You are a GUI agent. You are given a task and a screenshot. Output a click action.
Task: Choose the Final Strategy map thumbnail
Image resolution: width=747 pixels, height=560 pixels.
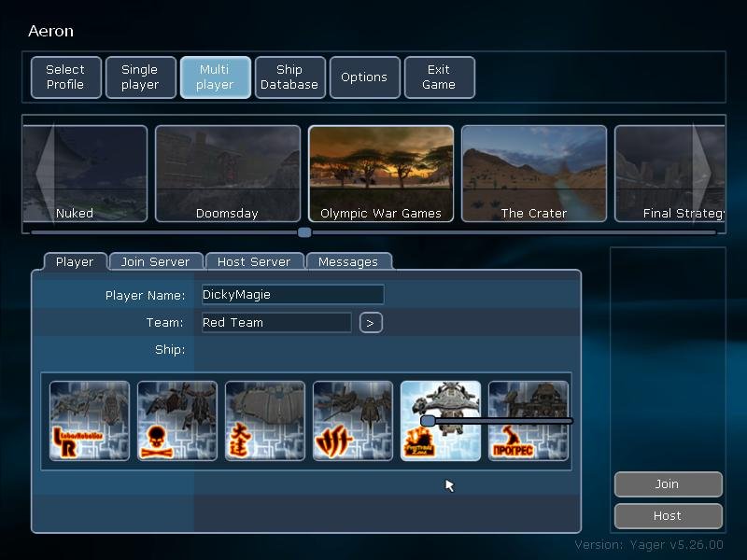coord(669,174)
